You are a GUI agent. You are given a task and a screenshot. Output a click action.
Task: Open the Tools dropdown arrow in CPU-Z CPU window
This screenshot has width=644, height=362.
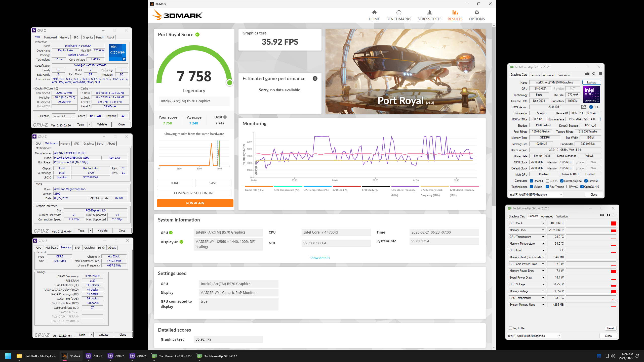coord(90,124)
